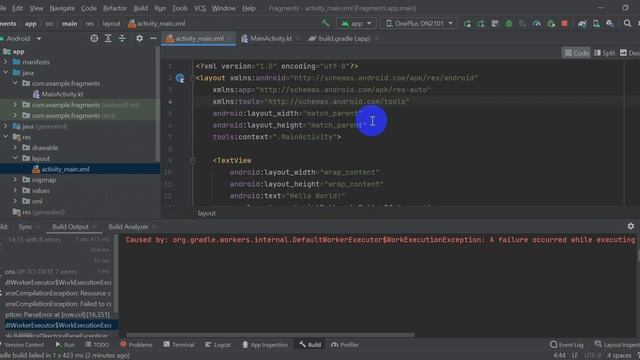The width and height of the screenshot is (640, 360).
Task: Open the OnePlus DN2101 device dropdown
Action: click(x=419, y=24)
